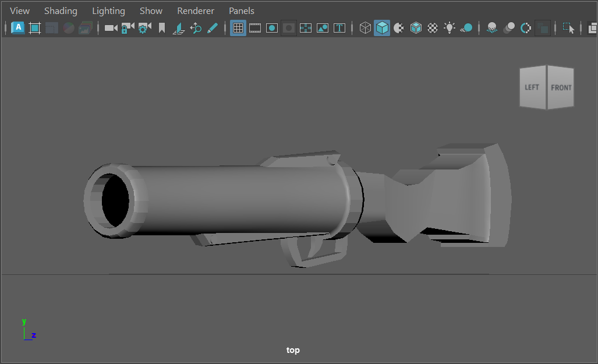
Task: Toggle the resolution gate icon
Action: tap(271, 28)
